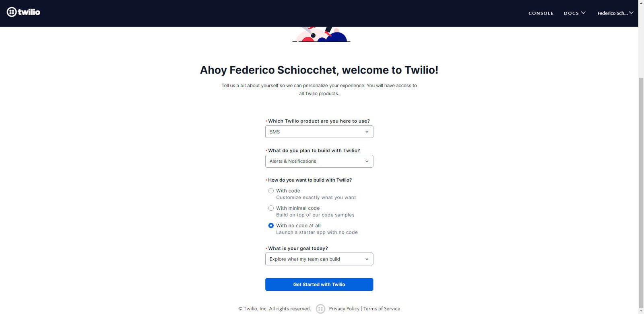This screenshot has height=314, width=644.
Task: Click the Twilio logo in header
Action: coord(23,12)
